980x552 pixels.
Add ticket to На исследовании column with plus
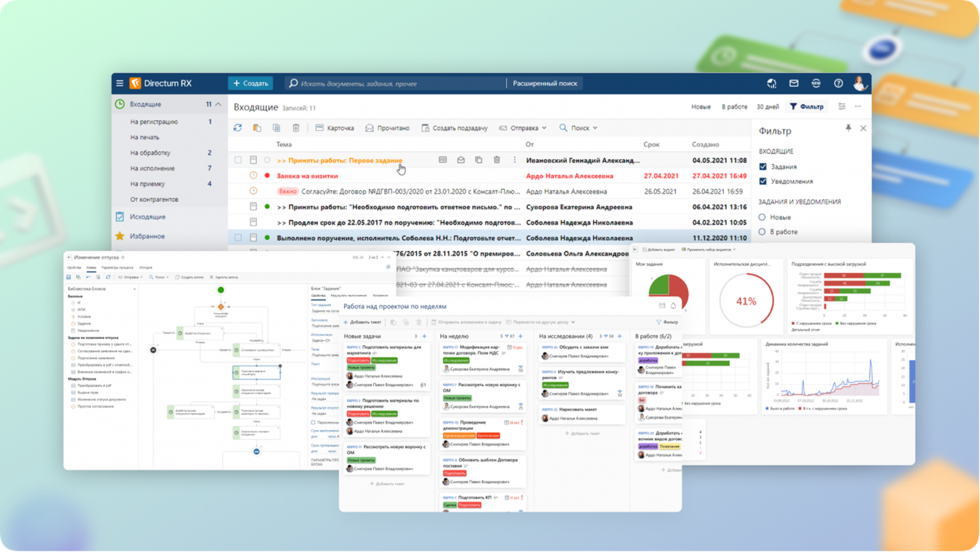point(619,336)
